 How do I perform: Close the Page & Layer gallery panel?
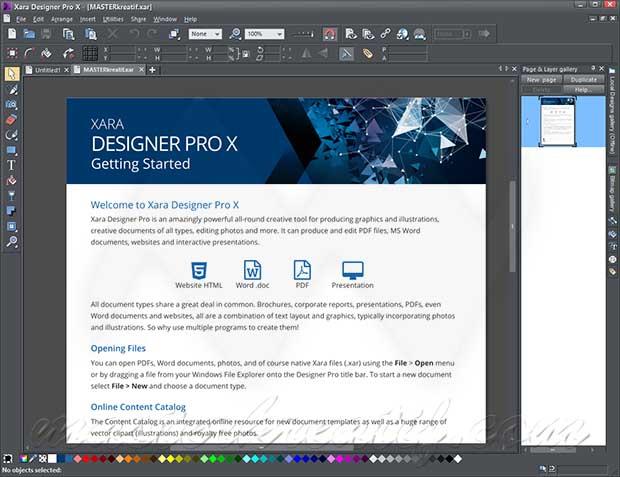pos(601,68)
